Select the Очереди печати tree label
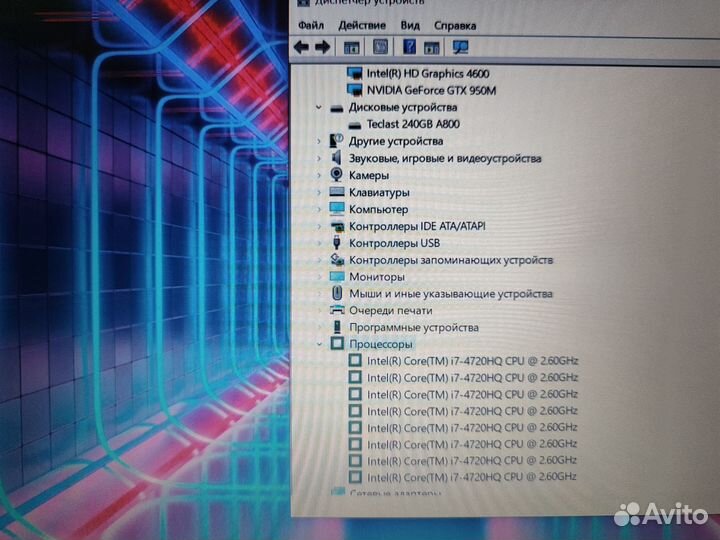720x540 pixels. pos(390,311)
